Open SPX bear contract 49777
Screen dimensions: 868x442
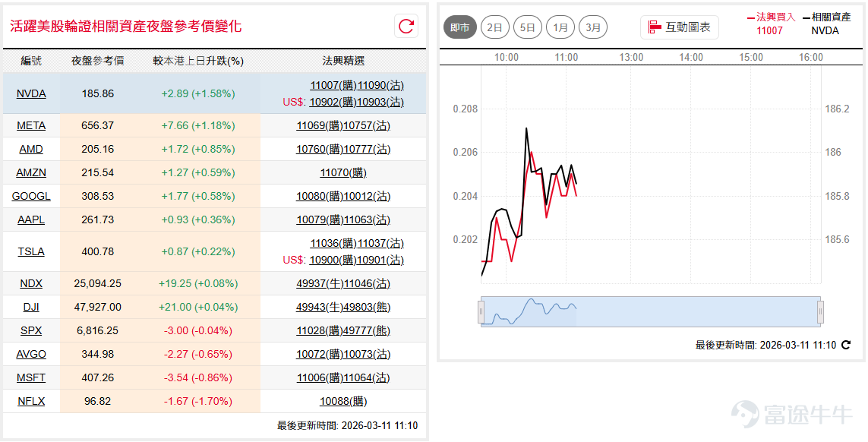tap(367, 330)
